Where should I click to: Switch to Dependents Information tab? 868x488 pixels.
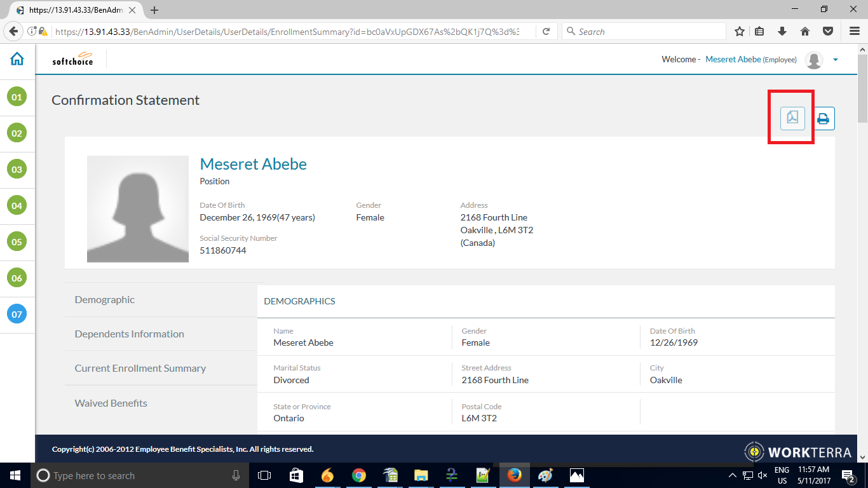pyautogui.click(x=129, y=334)
